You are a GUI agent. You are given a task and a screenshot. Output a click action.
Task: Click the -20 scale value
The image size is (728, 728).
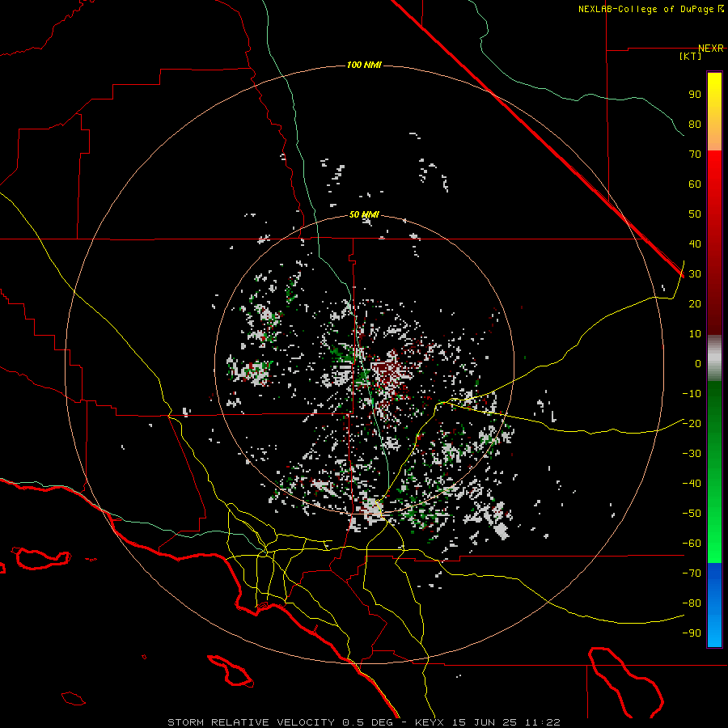click(692, 424)
